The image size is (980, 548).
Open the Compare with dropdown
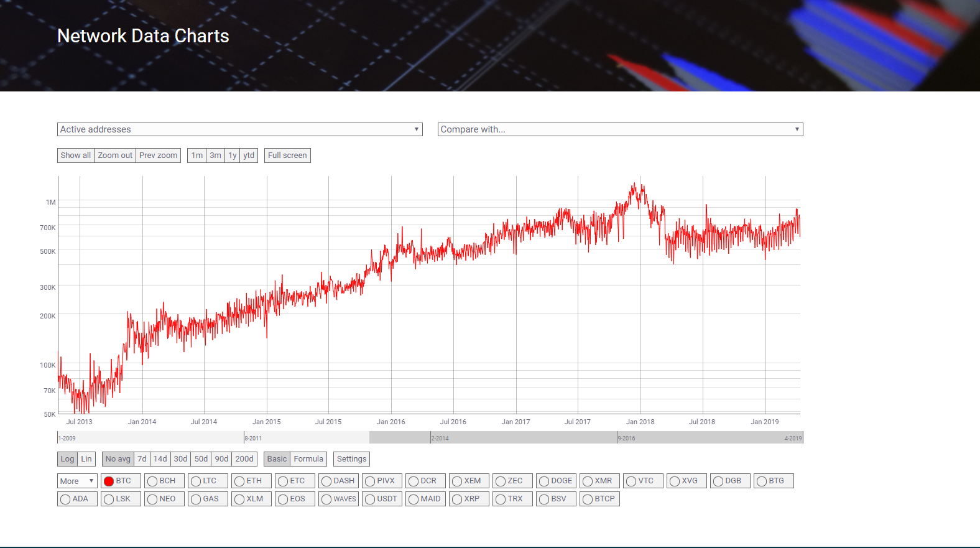(x=620, y=129)
